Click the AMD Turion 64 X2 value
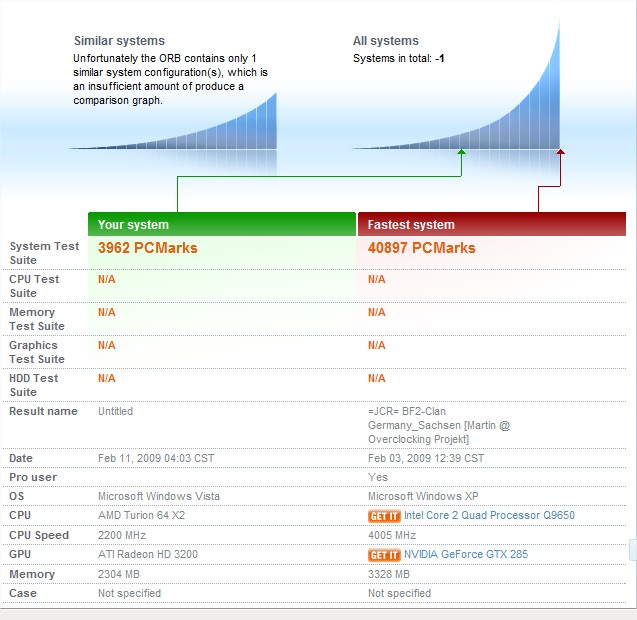The image size is (637, 620). pos(141,515)
